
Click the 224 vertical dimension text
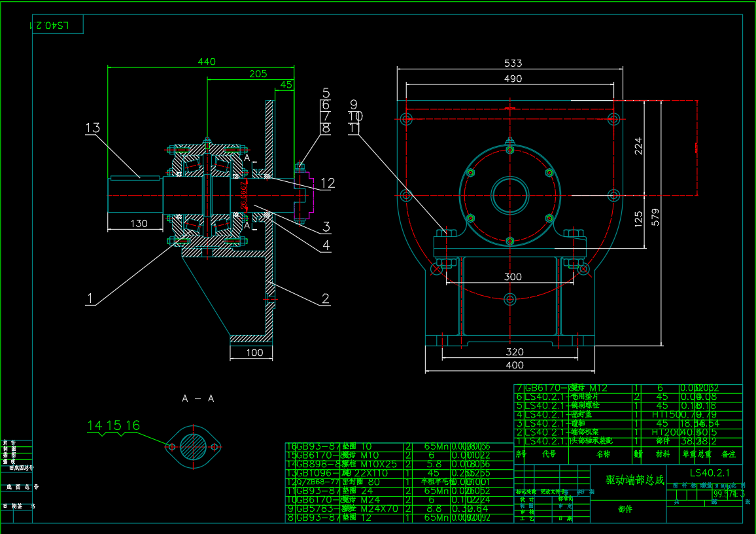point(639,145)
